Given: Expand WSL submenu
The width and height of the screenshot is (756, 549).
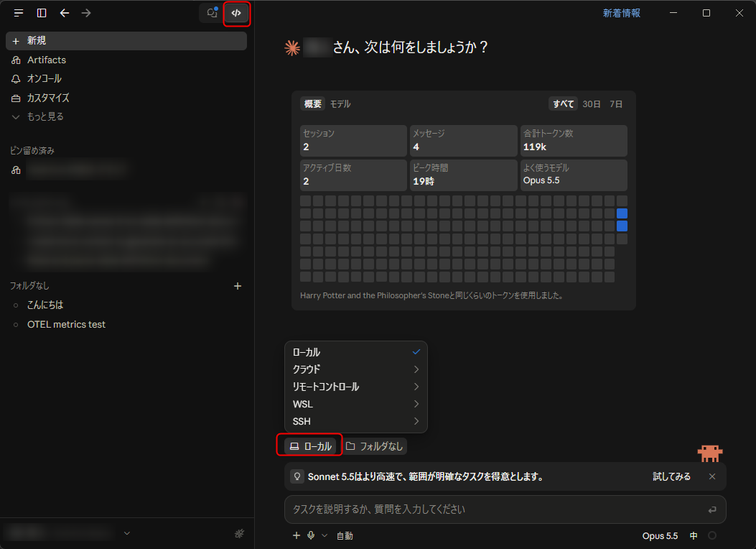Looking at the screenshot, I should click(356, 405).
